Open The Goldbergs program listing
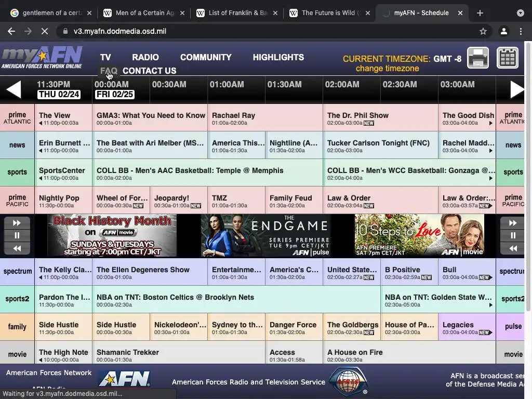 click(352, 327)
